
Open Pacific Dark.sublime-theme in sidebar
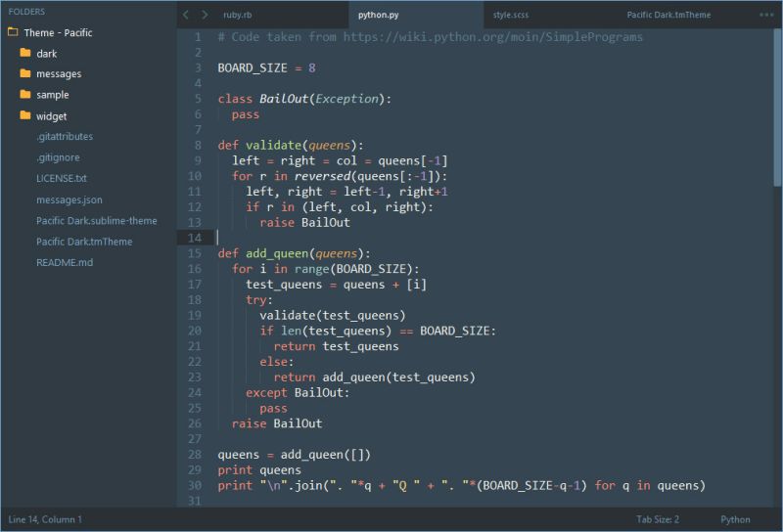[96, 221]
